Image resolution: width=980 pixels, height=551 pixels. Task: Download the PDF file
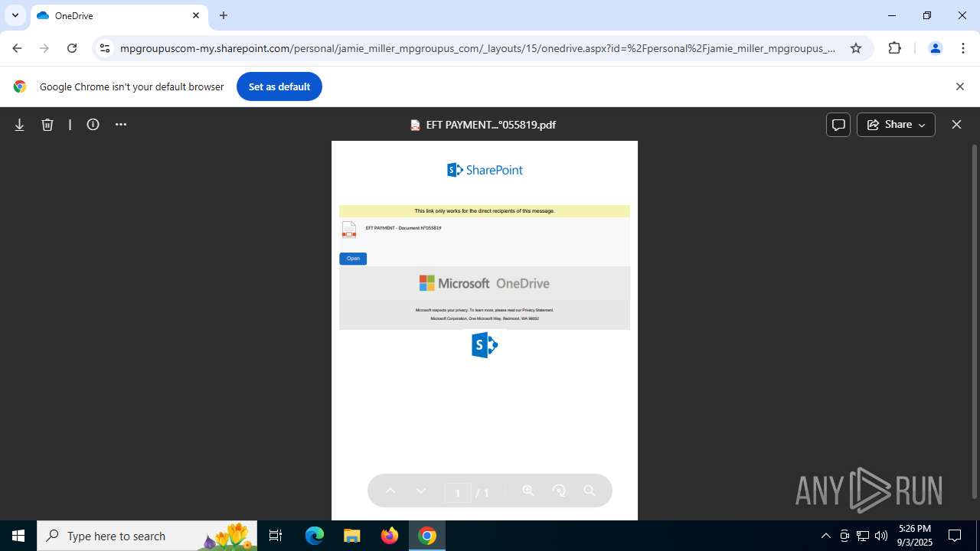(20, 125)
